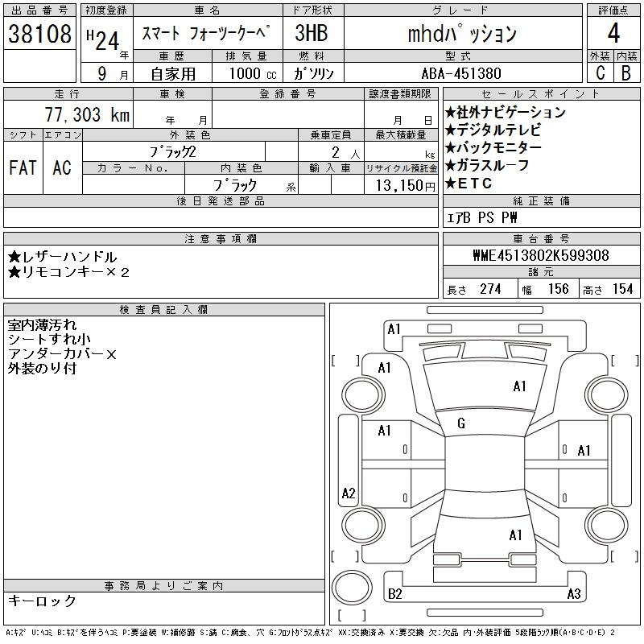The height and width of the screenshot is (644, 644).
Task: Click the empty brackets at the diagram's bottom-left
Action: coord(346,555)
